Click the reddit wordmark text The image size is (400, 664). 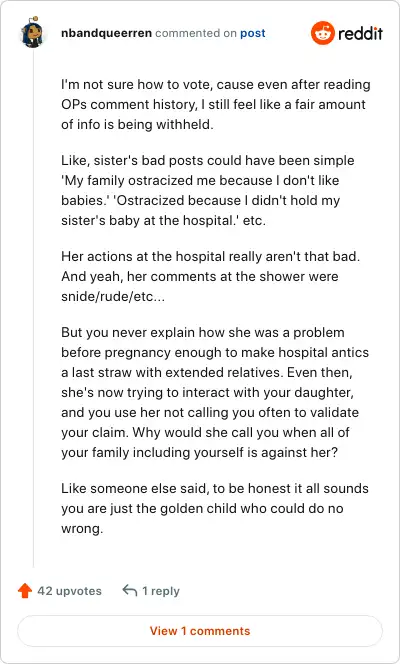coord(361,33)
